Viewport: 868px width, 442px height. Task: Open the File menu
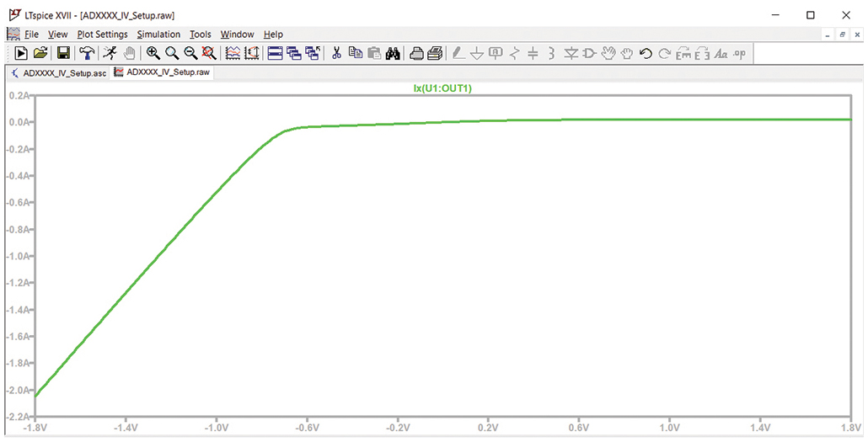click(31, 35)
